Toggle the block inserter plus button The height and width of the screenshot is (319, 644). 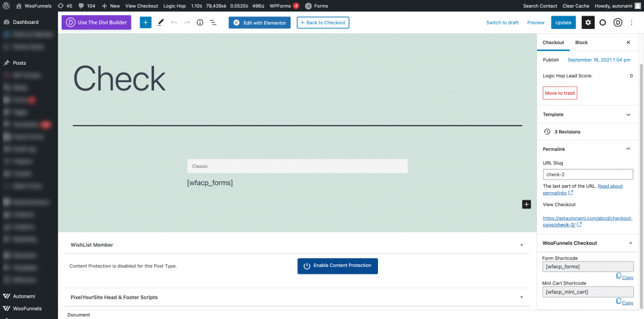[145, 23]
